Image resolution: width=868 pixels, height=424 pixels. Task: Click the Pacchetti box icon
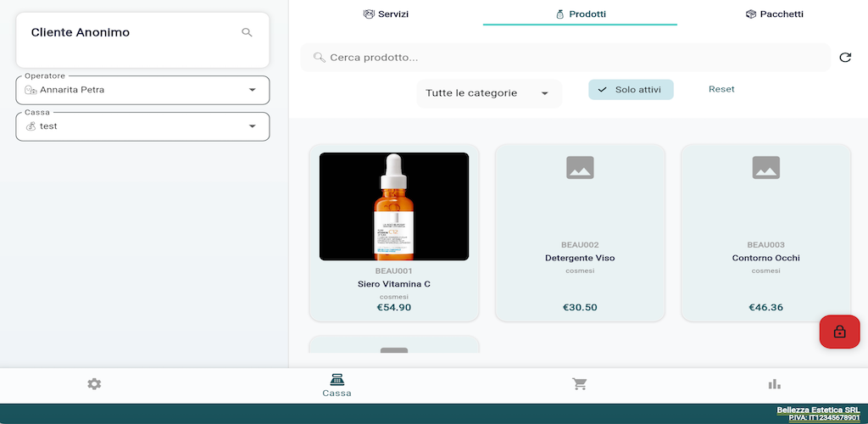(x=751, y=14)
